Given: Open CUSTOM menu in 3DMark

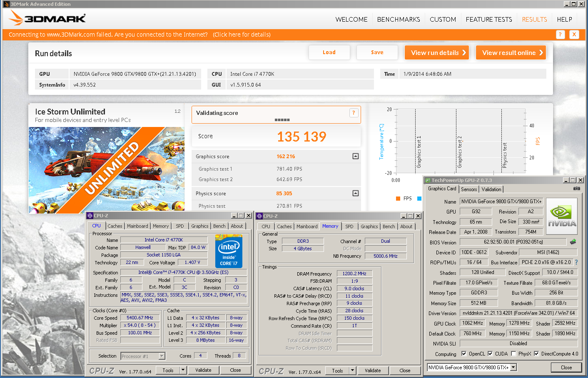Looking at the screenshot, I should tap(443, 20).
